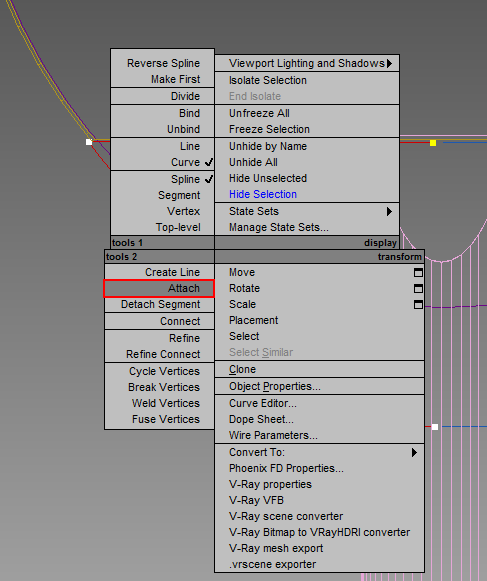Choose Reverse Spline command
Viewport: 487px width, 581px height.
pyautogui.click(x=162, y=63)
